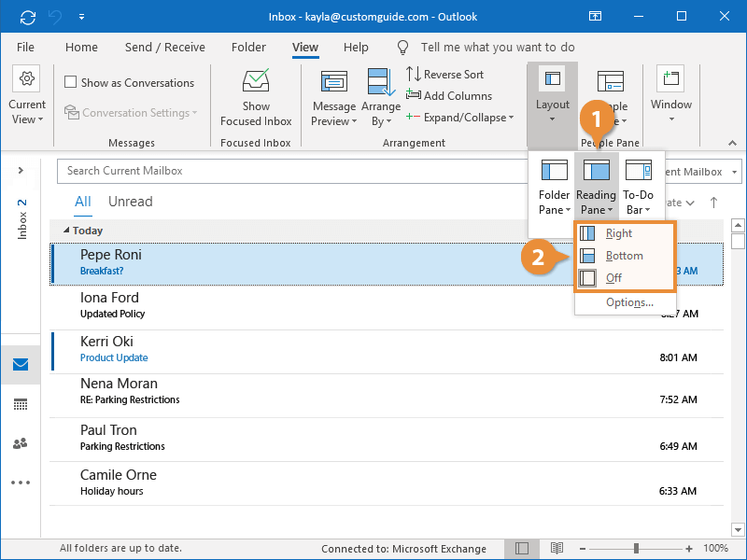
Task: Click the Show Focused Inbox button
Action: pos(256,97)
